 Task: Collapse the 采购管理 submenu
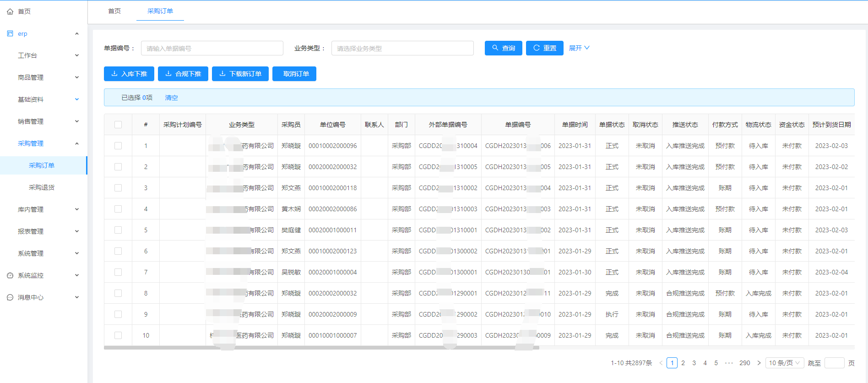[77, 143]
